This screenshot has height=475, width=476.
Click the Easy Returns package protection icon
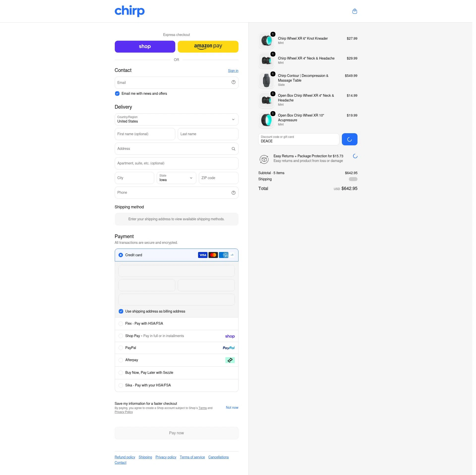pyautogui.click(x=264, y=159)
